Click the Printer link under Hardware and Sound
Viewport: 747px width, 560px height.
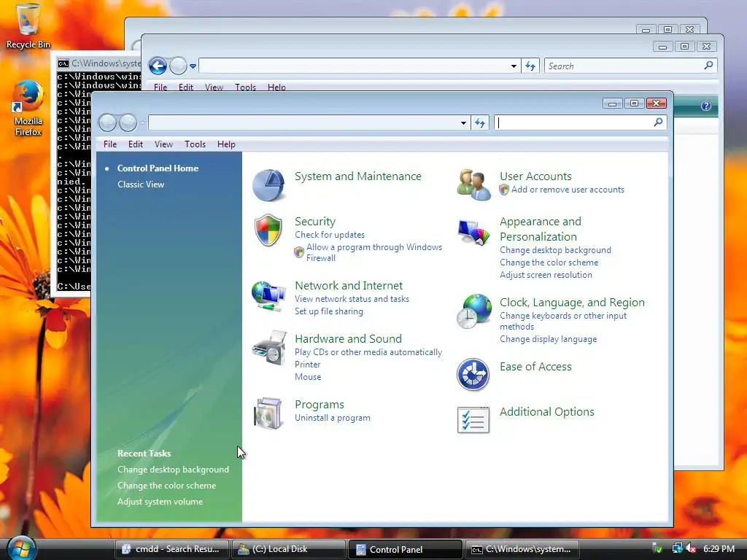click(308, 365)
